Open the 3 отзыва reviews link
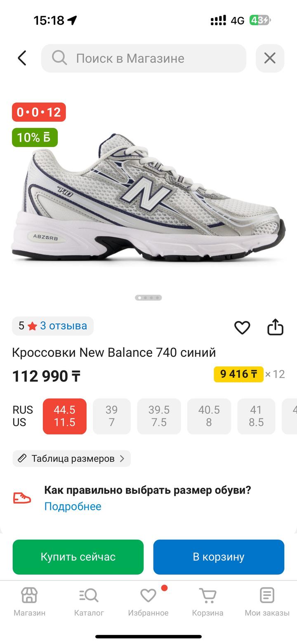 (x=64, y=326)
